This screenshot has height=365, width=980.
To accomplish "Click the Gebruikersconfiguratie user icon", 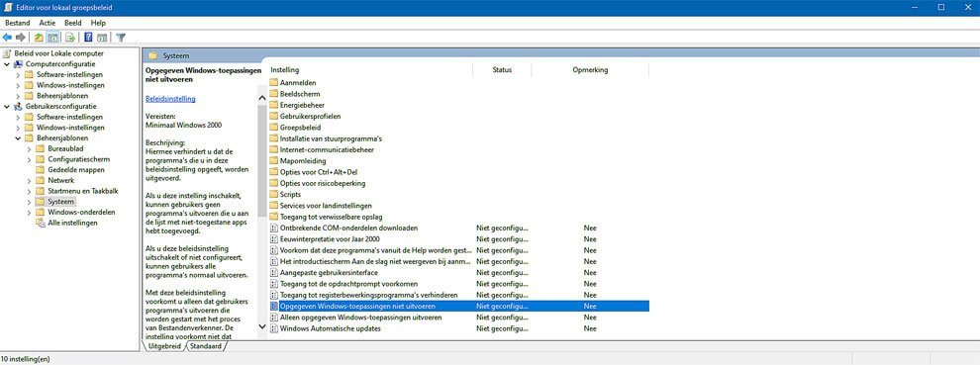I will pos(19,106).
